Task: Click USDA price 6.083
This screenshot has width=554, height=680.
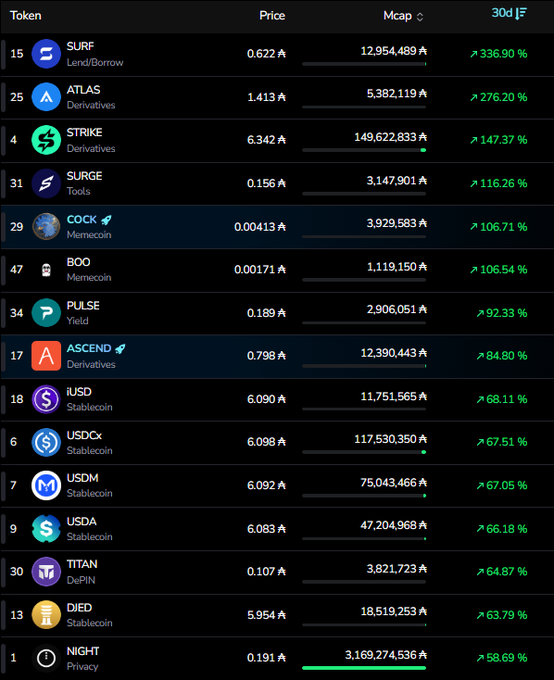Action: 266,529
